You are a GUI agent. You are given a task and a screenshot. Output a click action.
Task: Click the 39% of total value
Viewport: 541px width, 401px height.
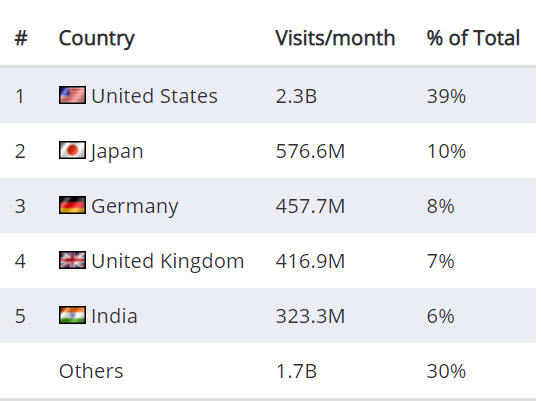pyautogui.click(x=446, y=96)
